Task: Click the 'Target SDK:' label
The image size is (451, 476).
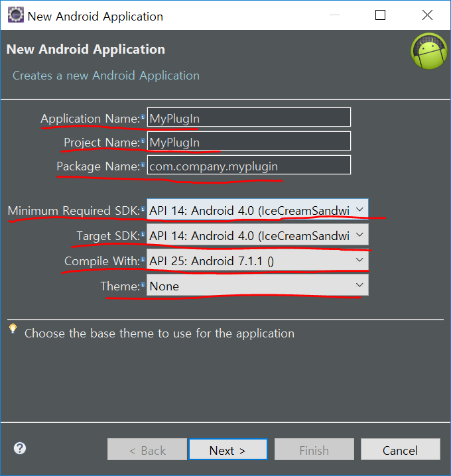Action: pos(108,236)
